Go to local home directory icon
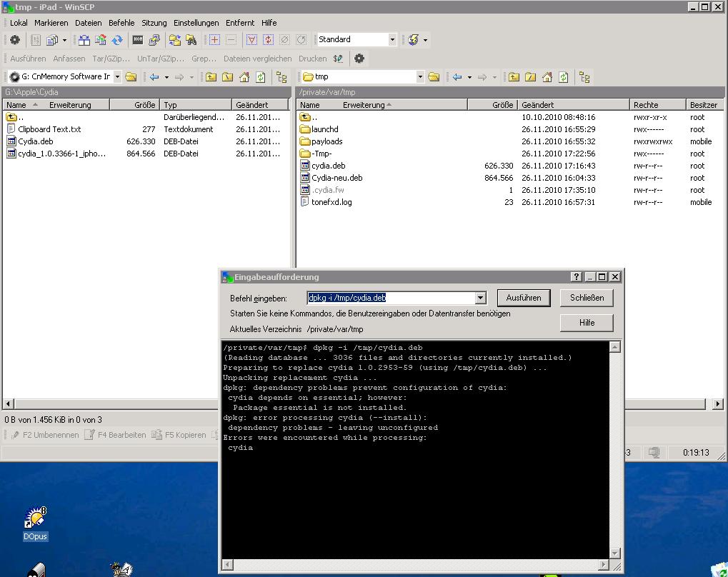 pyautogui.click(x=244, y=77)
